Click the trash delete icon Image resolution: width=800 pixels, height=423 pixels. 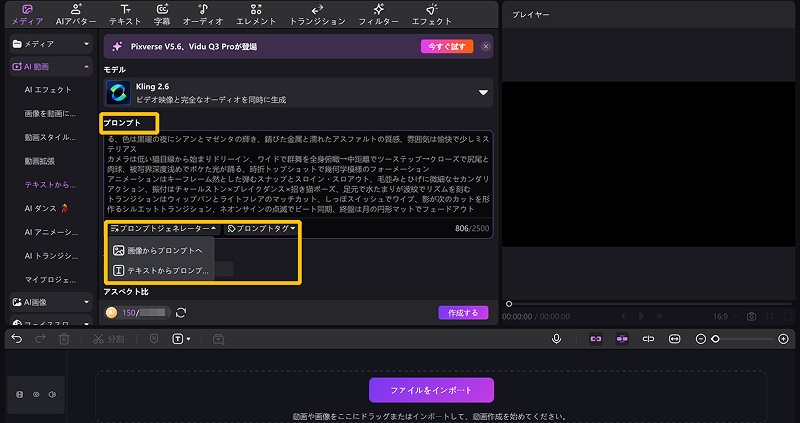(x=64, y=339)
